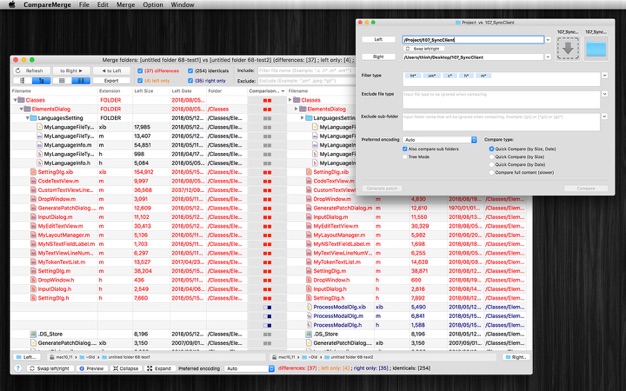Open the Option menu
The width and height of the screenshot is (626, 391).
tap(153, 5)
